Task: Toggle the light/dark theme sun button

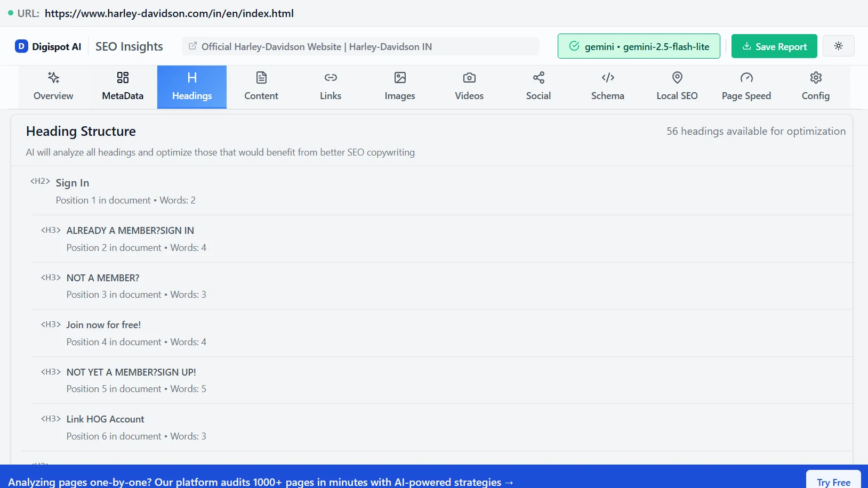Action: point(839,46)
